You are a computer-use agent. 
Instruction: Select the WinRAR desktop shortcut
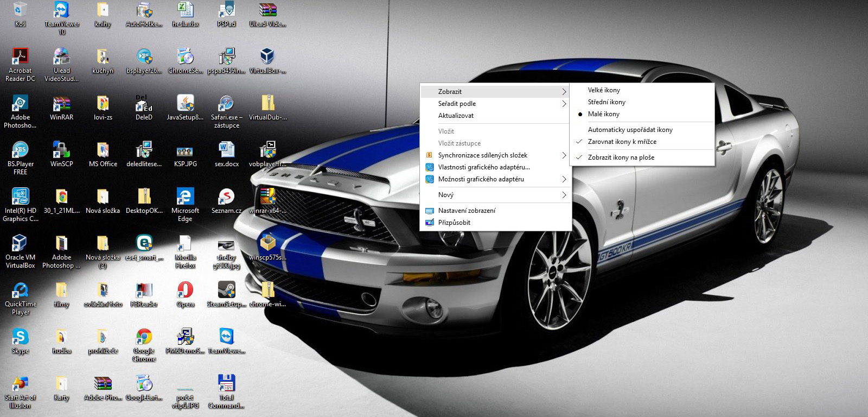[61, 104]
